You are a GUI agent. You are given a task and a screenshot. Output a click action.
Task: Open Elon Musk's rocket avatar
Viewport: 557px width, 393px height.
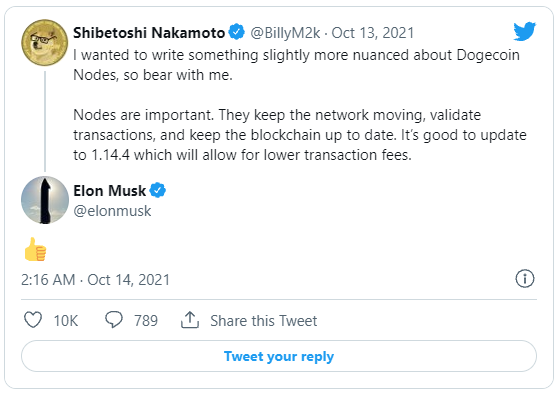coord(45,200)
